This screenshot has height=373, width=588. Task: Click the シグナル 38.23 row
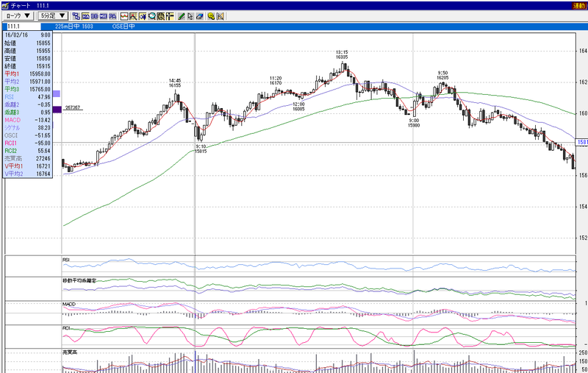pos(27,127)
